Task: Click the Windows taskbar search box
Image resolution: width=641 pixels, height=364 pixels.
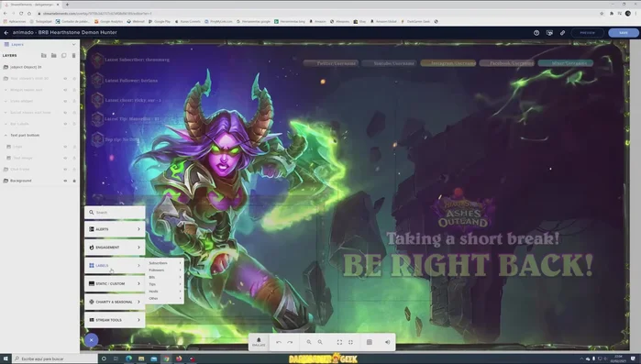Action: (x=55, y=358)
